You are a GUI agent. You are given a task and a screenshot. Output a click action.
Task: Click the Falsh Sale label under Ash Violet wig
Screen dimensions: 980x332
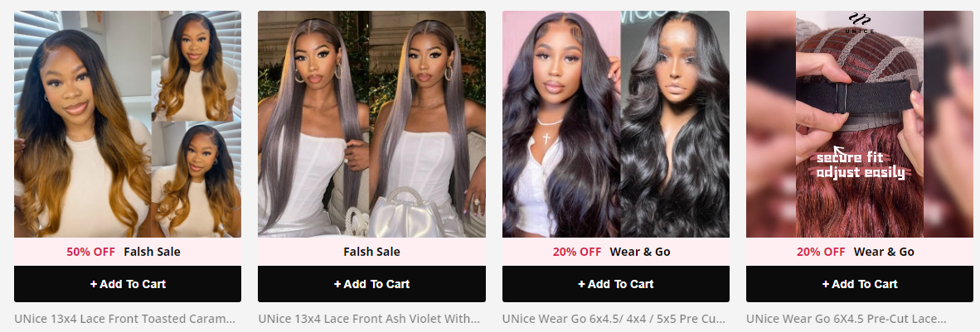click(x=371, y=253)
